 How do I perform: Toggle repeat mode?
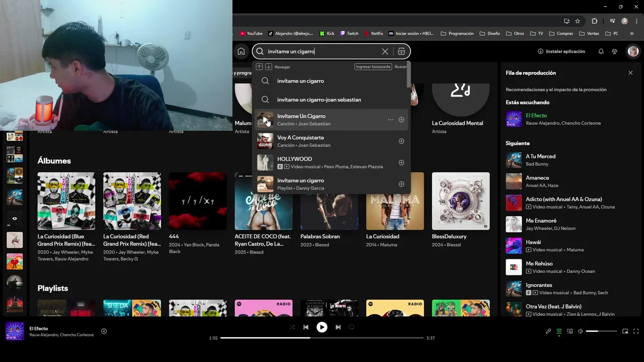coord(352,327)
